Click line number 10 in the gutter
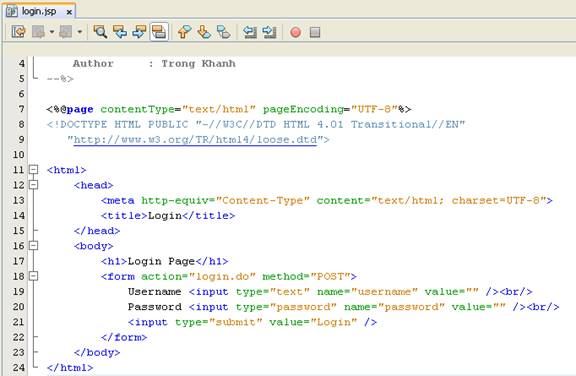This screenshot has height=376, width=576. click(x=18, y=155)
